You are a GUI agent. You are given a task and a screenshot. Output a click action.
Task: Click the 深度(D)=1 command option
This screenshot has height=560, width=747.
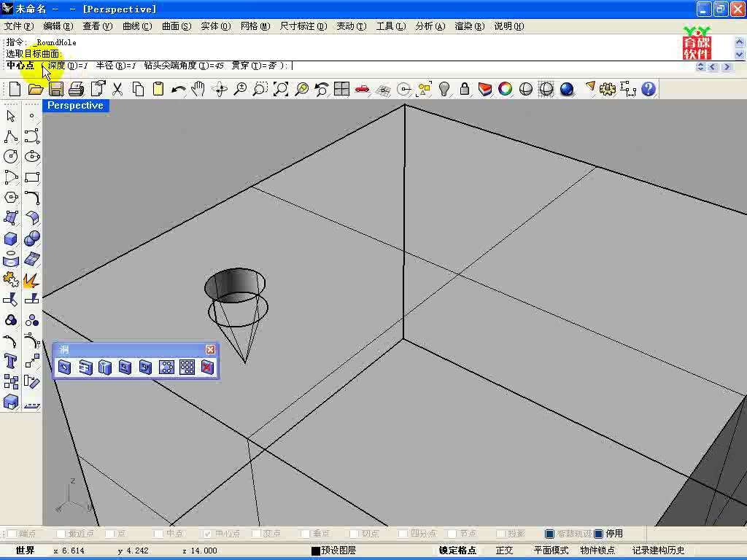[68, 66]
